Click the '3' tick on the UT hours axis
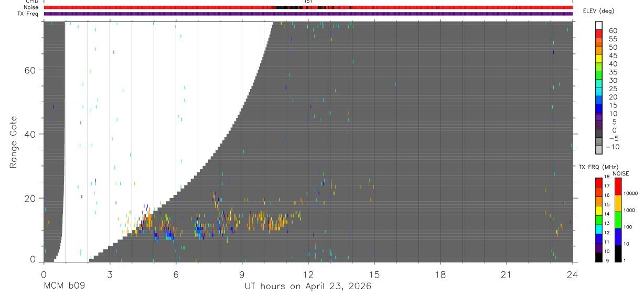644x297 pixels. click(110, 274)
